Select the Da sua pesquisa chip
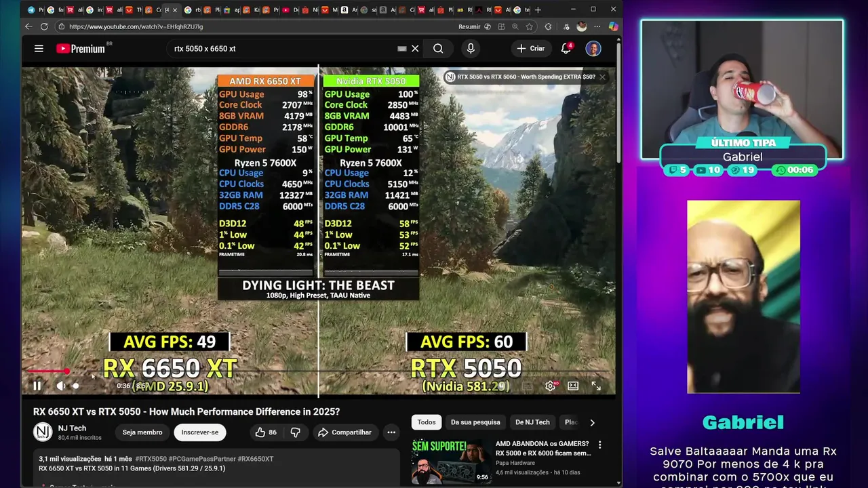 [x=475, y=422]
